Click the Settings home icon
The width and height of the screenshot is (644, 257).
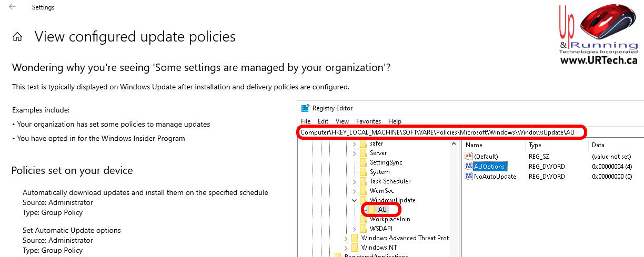click(17, 37)
